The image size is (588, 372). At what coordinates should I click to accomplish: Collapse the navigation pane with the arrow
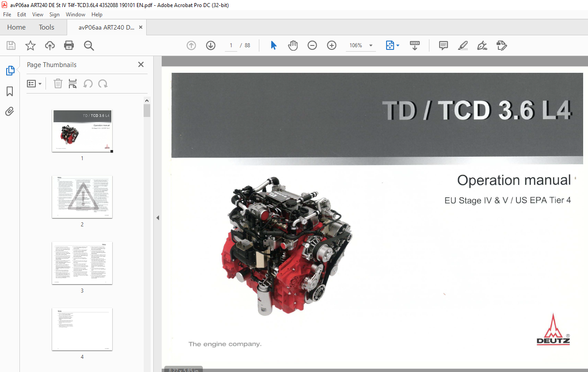tap(157, 218)
